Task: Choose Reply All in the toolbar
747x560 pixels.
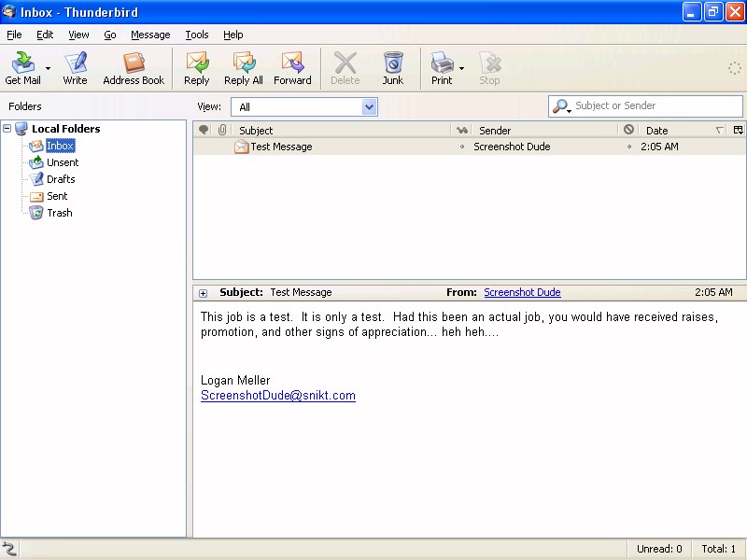Action: click(244, 68)
